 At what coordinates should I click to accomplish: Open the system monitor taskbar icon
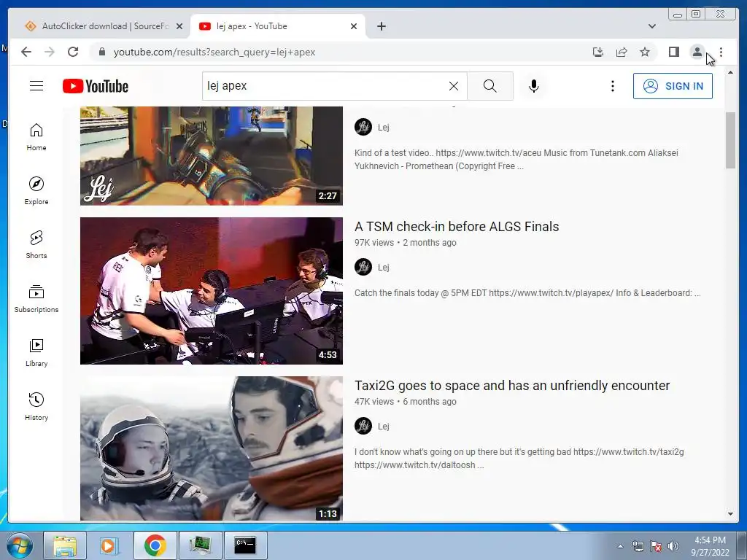[x=200, y=545]
